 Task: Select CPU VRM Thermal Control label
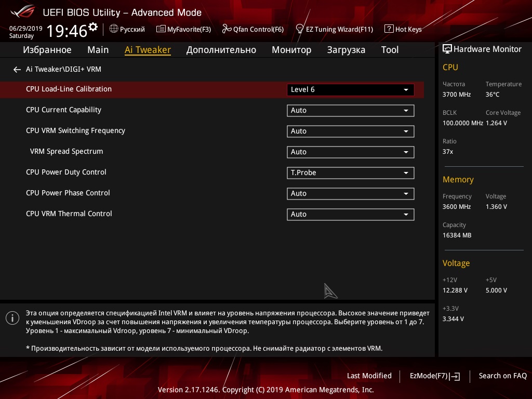[69, 214]
